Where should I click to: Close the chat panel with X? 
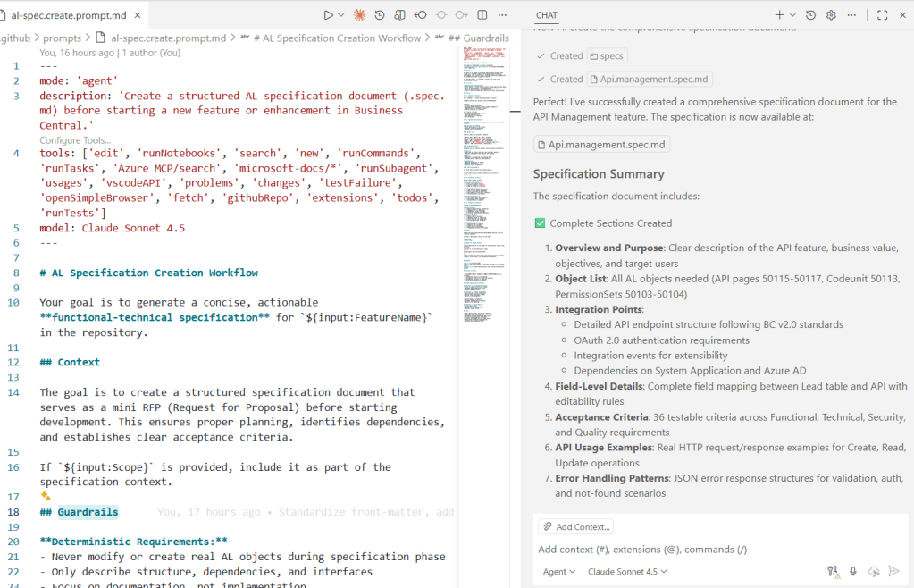pyautogui.click(x=903, y=15)
